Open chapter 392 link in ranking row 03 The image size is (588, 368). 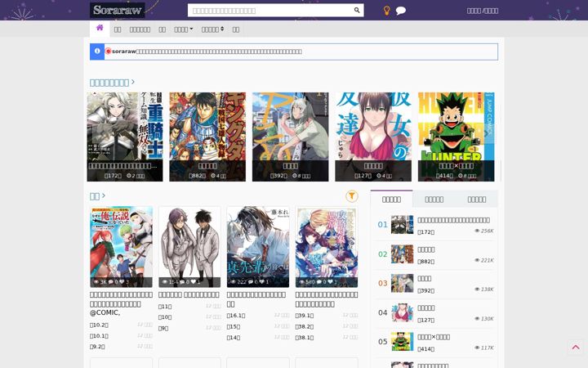426,290
